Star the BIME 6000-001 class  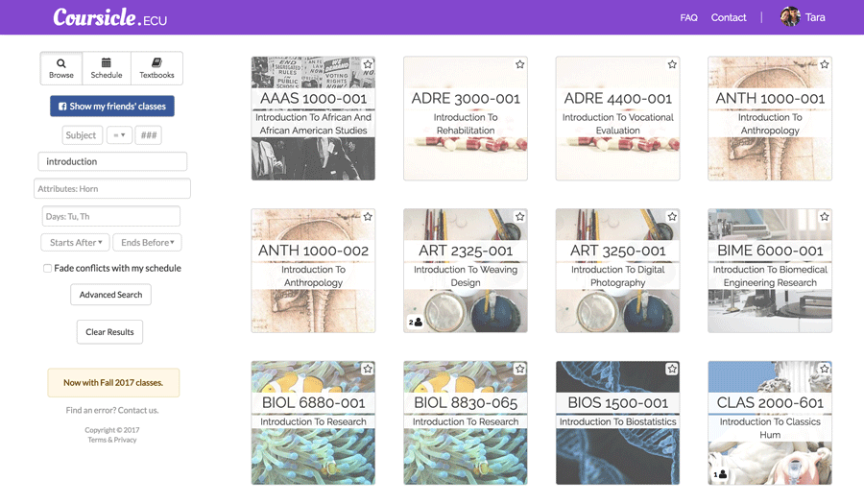coord(824,217)
